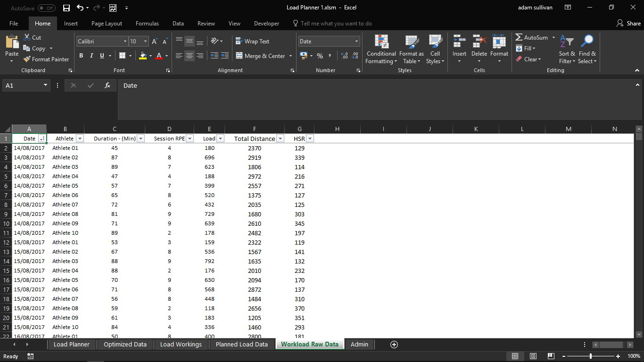Open the Developer ribbon tab
This screenshot has height=362, width=644.
(x=266, y=23)
